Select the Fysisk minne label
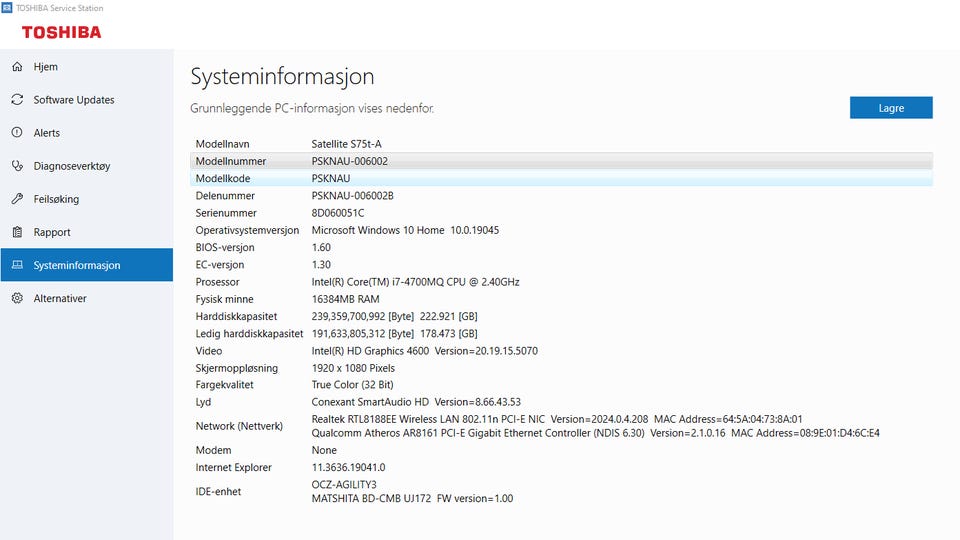The image size is (960, 540). coord(224,299)
